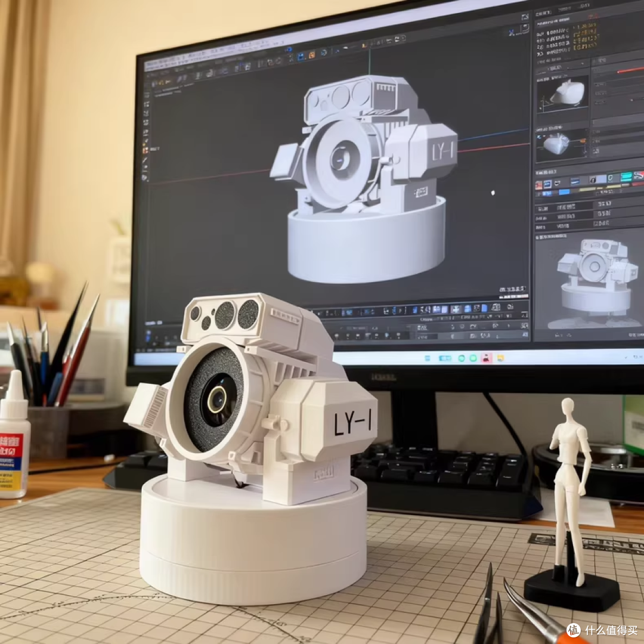Select the upper model preview thumbnail in right panel
The width and height of the screenshot is (644, 644).
pos(562,95)
